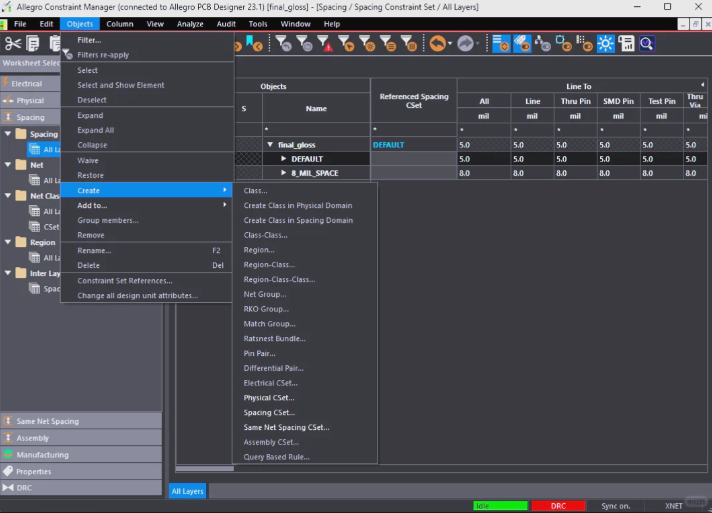
Task: Toggle the blue highlighted list view icon
Action: (501, 44)
